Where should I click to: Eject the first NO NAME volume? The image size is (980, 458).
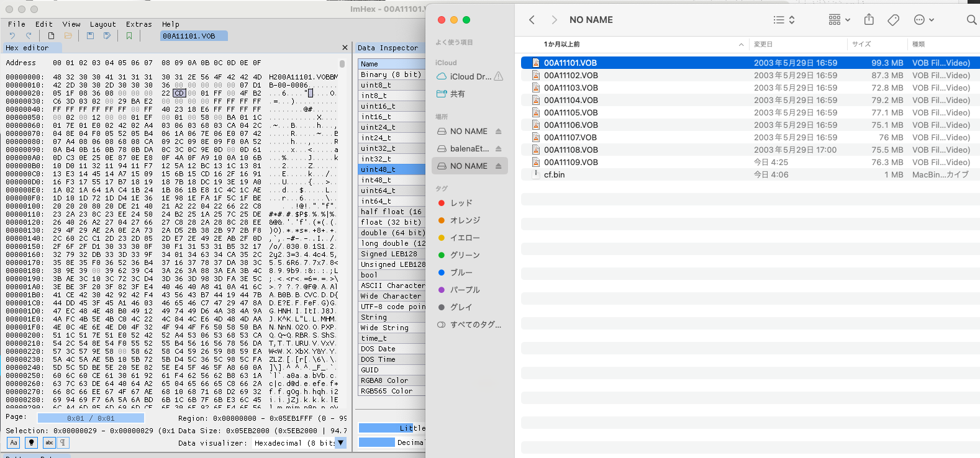tap(499, 132)
